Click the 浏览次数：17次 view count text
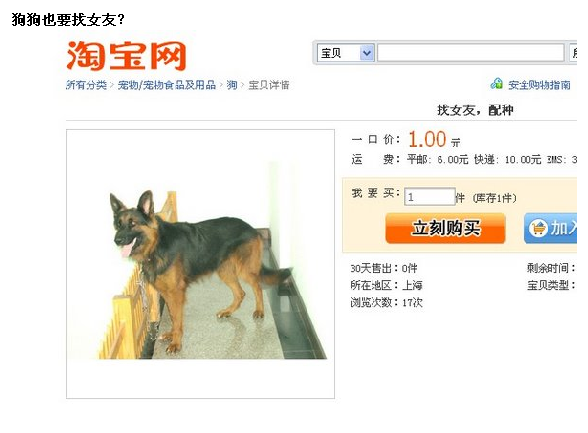Image resolution: width=588 pixels, height=433 pixels. tap(387, 302)
